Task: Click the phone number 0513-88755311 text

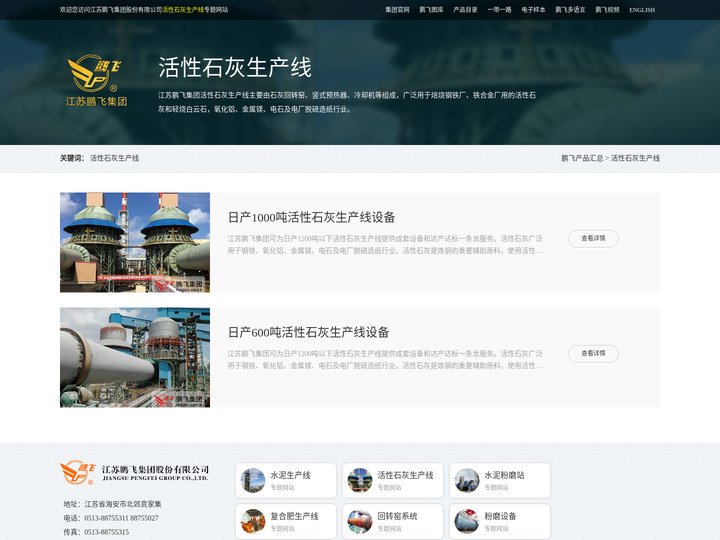Action: click(102, 518)
